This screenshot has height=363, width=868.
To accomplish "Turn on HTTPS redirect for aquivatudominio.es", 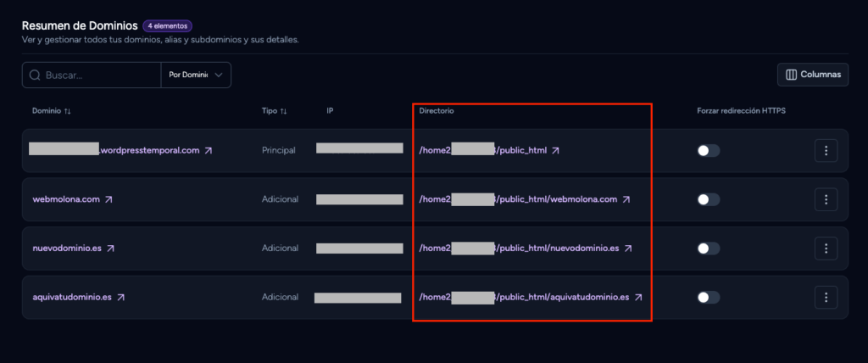I will point(708,298).
